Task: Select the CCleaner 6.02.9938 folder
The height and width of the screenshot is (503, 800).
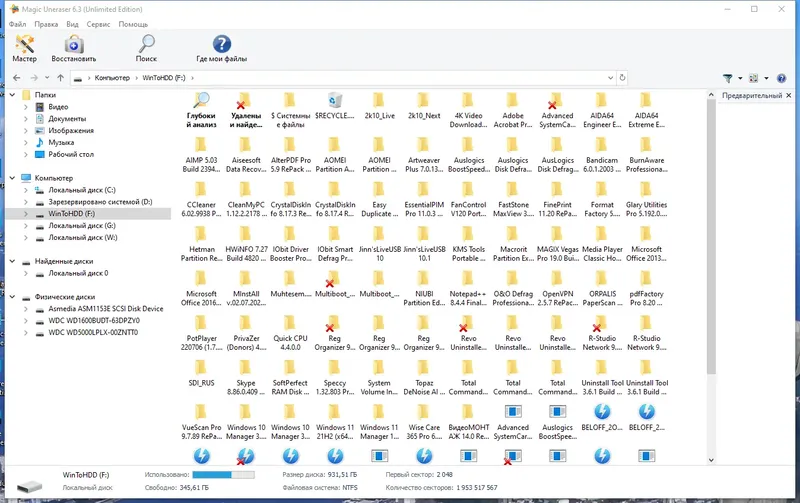Action: (202, 199)
